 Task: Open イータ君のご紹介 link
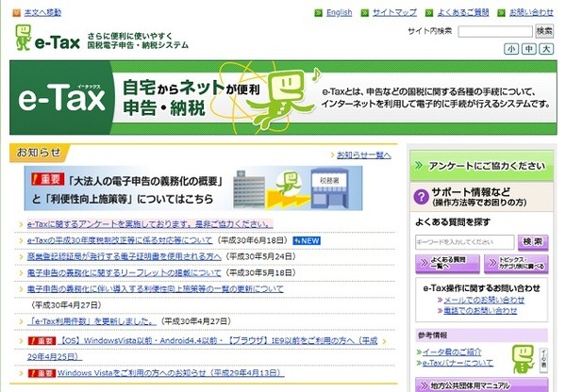pyautogui.click(x=452, y=352)
